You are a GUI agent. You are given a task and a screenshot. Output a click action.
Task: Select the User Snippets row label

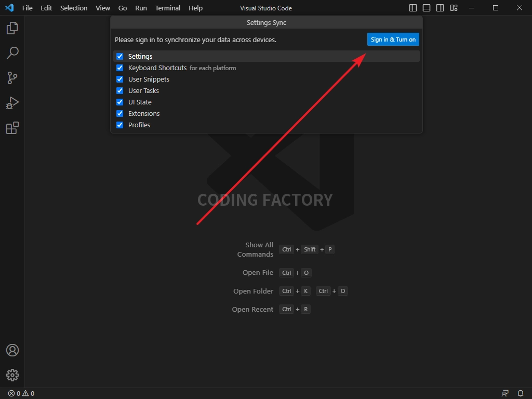149,79
